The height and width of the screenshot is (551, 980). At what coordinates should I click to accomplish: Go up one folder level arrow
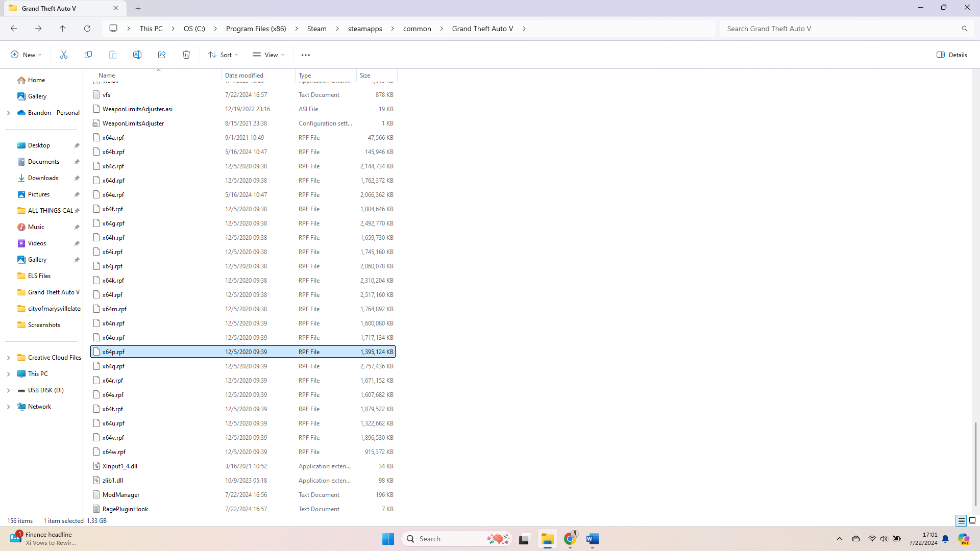click(63, 29)
